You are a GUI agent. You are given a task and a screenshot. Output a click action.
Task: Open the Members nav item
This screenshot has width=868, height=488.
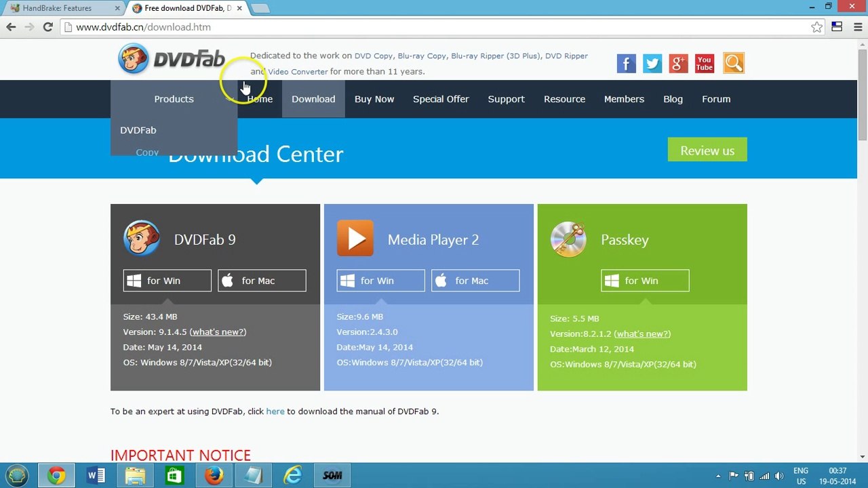(624, 99)
